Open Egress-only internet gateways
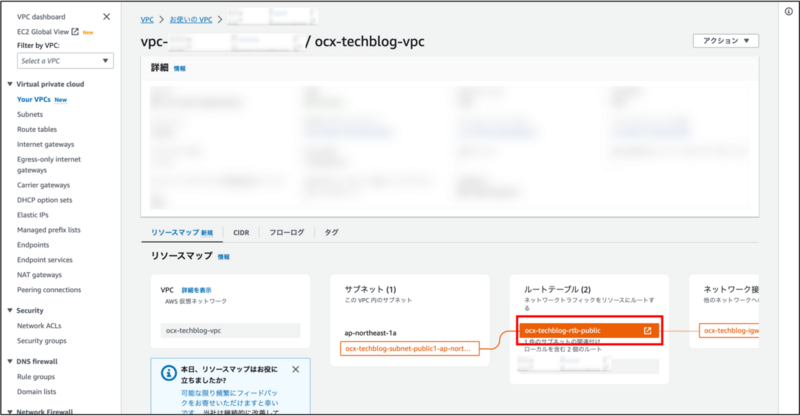 click(49, 165)
